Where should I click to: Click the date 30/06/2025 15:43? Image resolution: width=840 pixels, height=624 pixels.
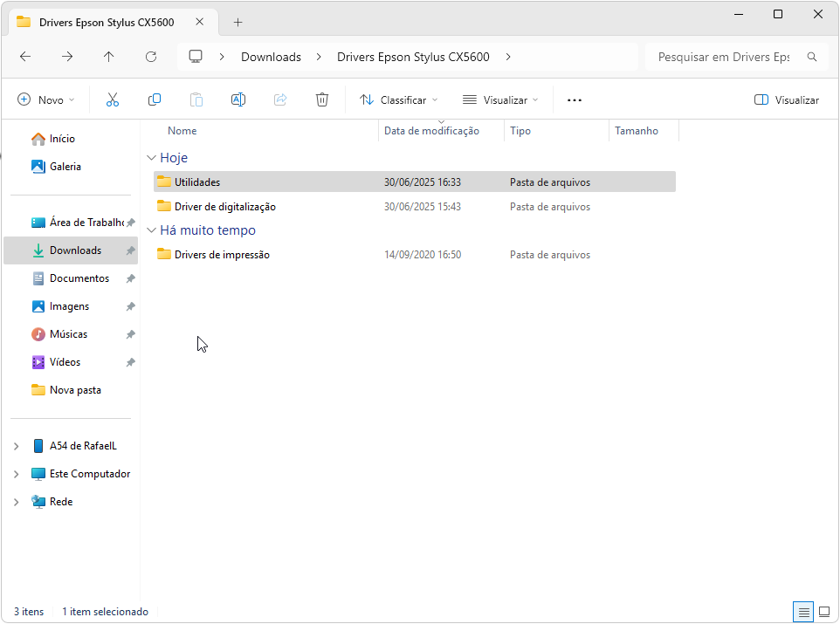pyautogui.click(x=423, y=207)
